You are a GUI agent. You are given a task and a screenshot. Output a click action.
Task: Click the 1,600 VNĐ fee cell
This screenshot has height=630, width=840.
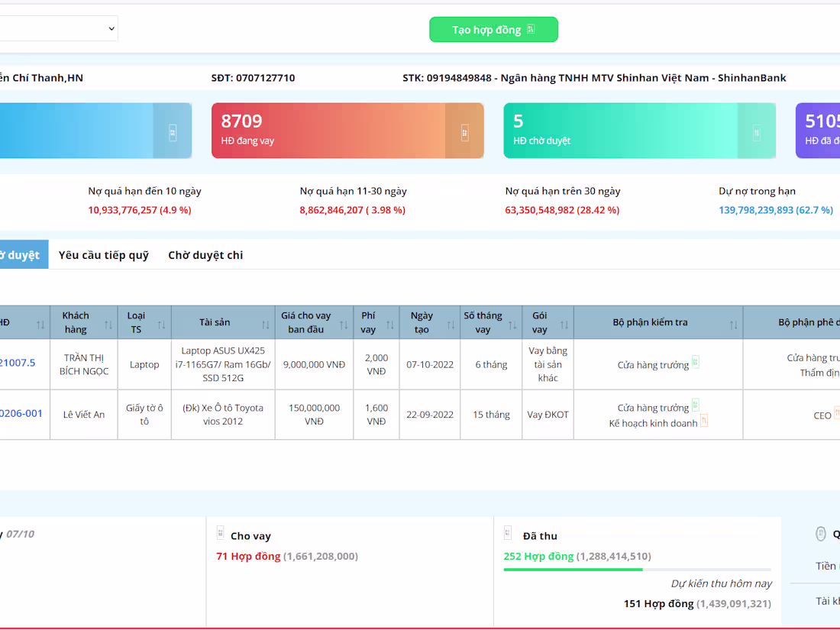376,415
